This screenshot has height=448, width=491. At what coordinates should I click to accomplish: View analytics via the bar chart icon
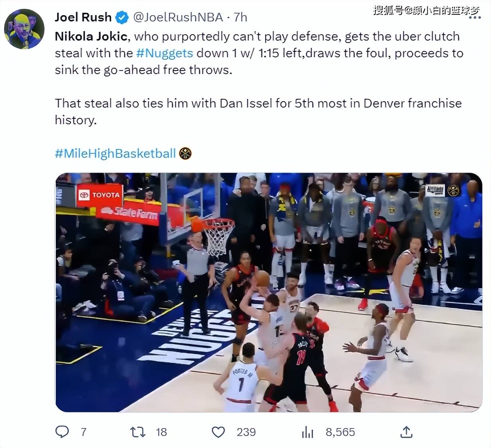tap(307, 432)
